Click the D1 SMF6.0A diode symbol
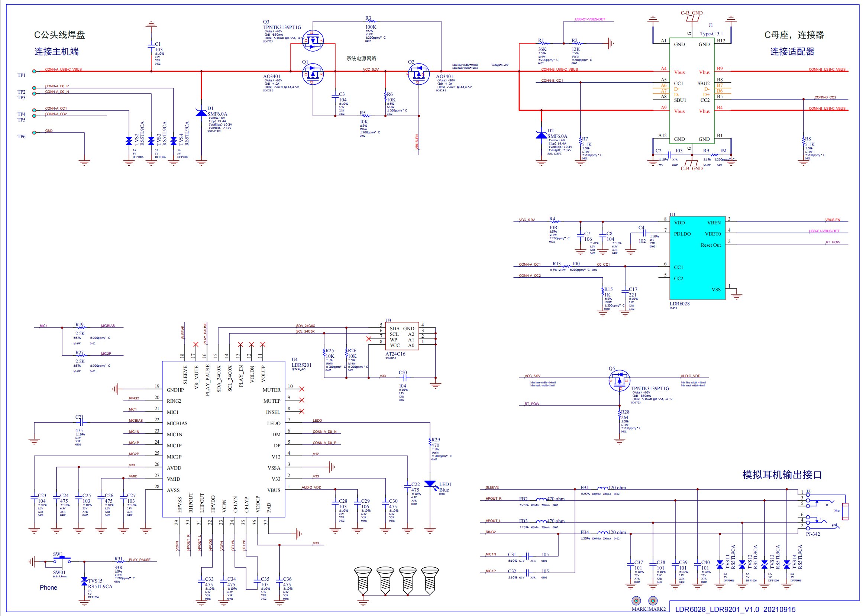Screen dimensions: 863x616 click(x=201, y=113)
